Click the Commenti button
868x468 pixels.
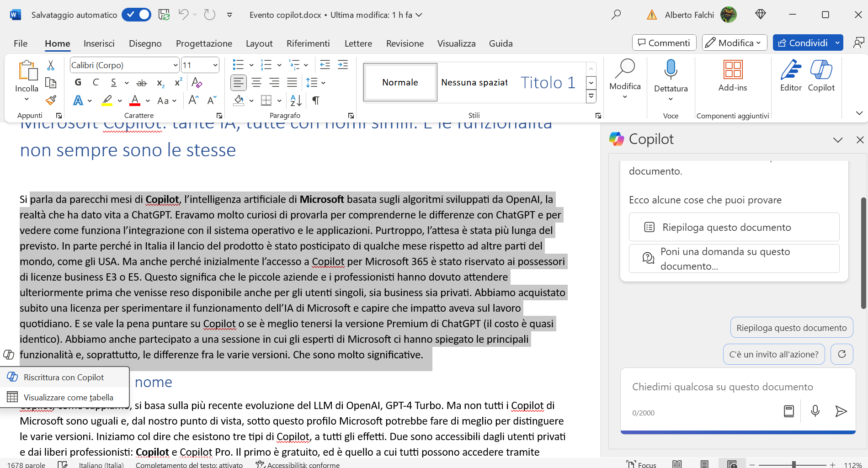coord(664,43)
